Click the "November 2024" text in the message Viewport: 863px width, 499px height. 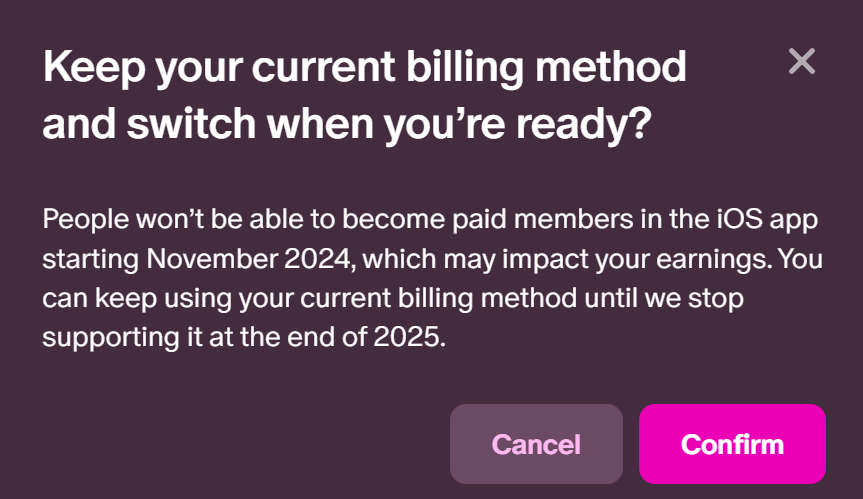[x=248, y=259]
